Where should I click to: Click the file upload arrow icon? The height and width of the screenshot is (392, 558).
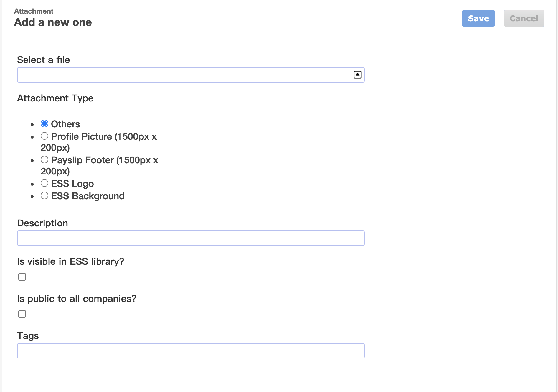tap(357, 75)
